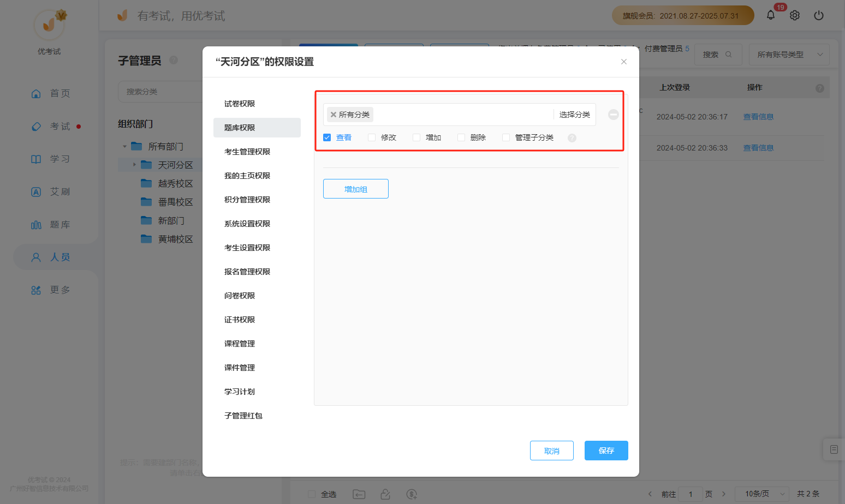845x504 pixels.
Task: Click the coin recharge icon in bottom bar
Action: (x=412, y=494)
